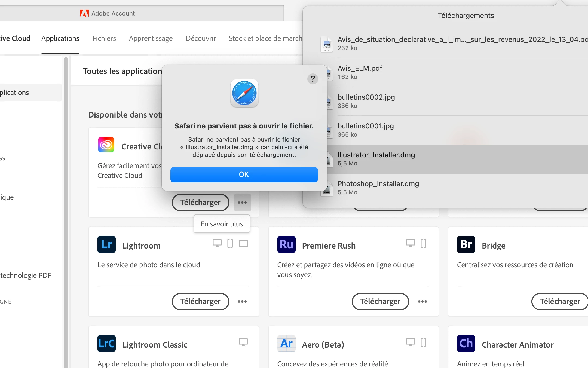Download Lightroom with the Télécharger button

click(x=200, y=302)
